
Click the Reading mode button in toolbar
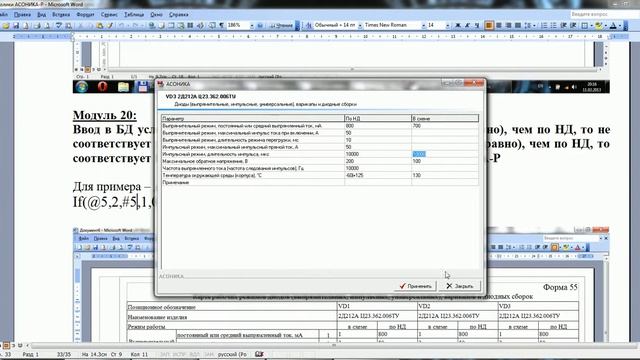[x=282, y=25]
